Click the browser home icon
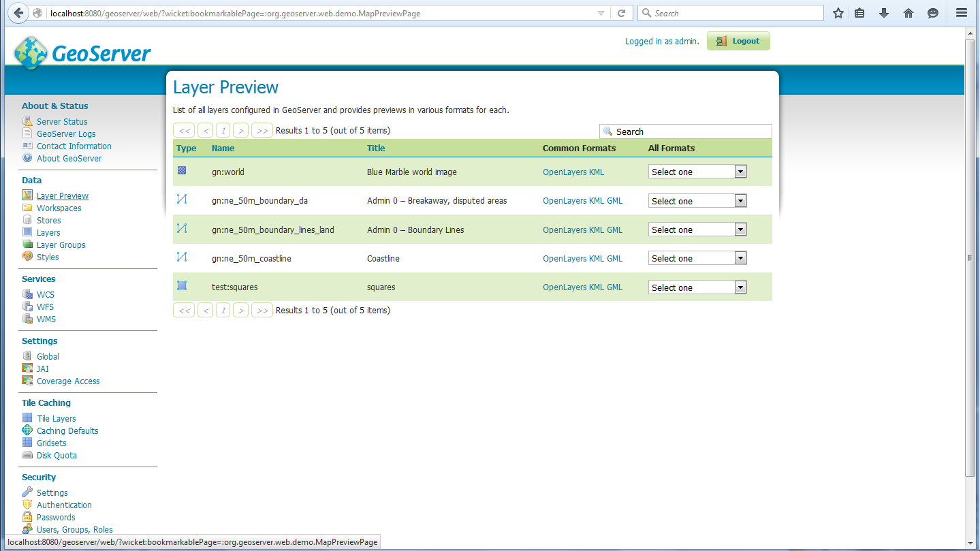 click(908, 13)
